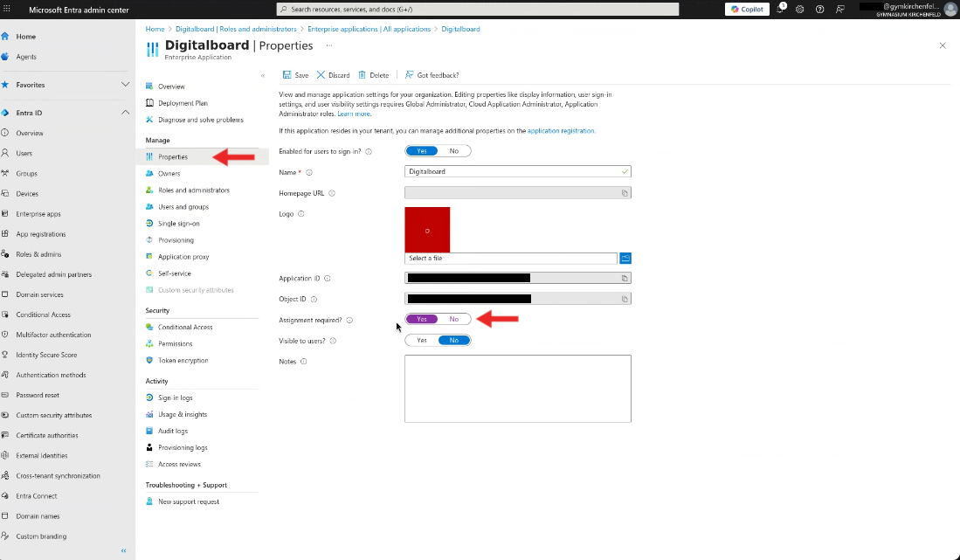Click the red Digitalboard logo image
The width and height of the screenshot is (960, 560).
pos(426,230)
